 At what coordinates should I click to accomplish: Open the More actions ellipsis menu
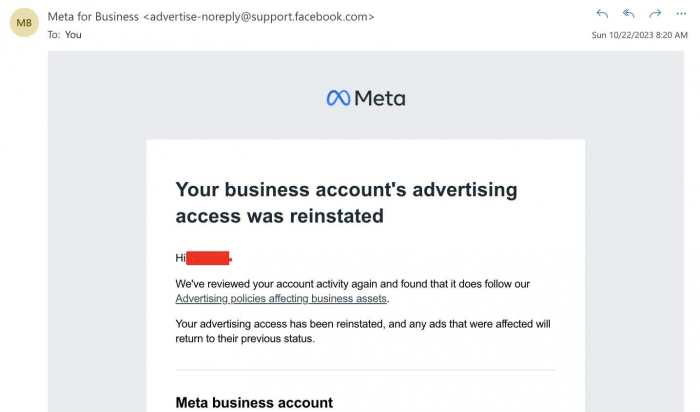680,14
